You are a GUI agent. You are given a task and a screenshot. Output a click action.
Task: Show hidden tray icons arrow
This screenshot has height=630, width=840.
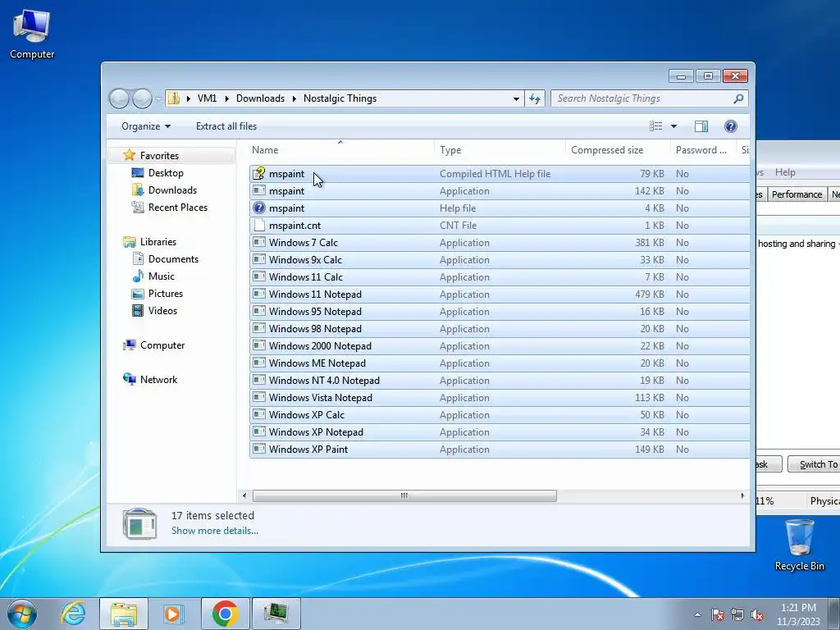point(697,614)
